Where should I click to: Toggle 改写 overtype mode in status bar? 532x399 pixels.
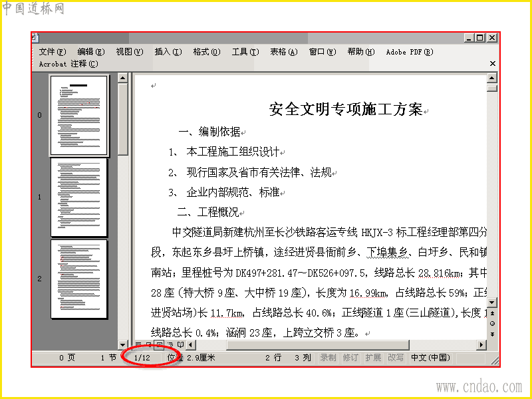396,357
